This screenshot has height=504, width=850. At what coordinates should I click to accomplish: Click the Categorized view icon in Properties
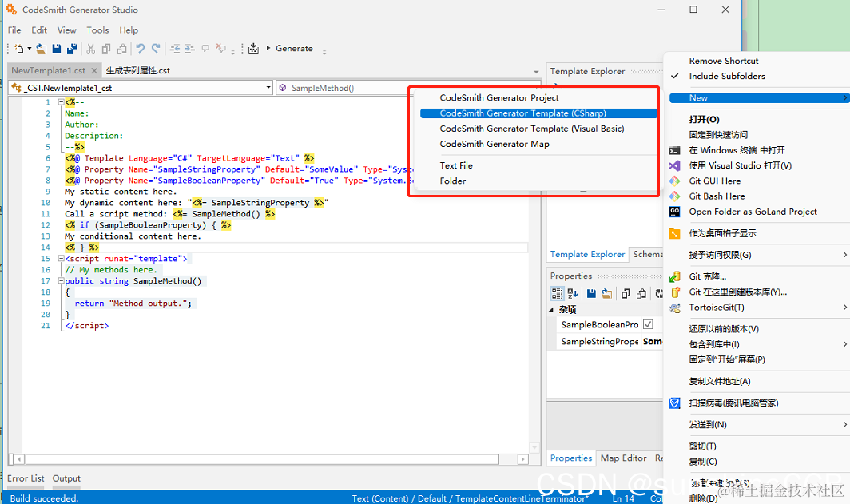coord(557,293)
